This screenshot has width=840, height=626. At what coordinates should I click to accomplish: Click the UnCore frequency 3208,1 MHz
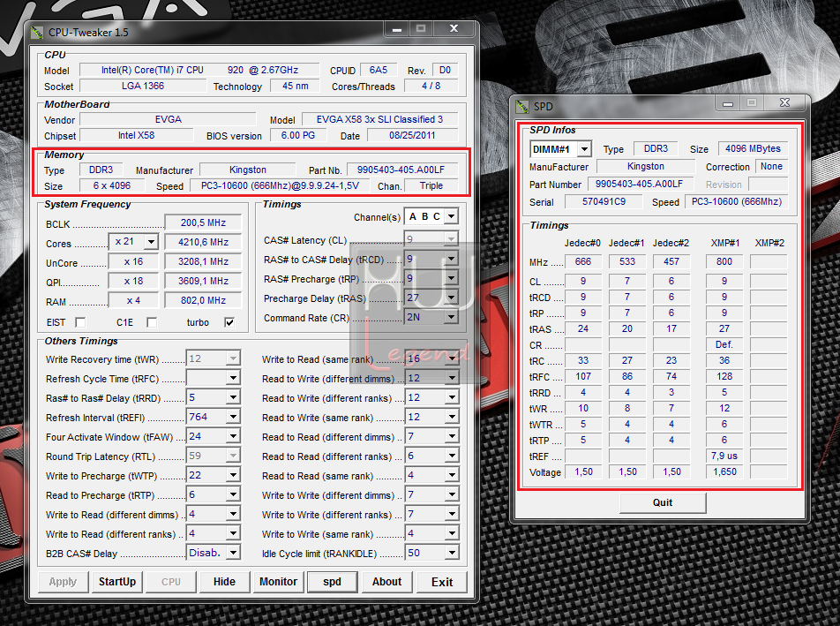tap(203, 261)
